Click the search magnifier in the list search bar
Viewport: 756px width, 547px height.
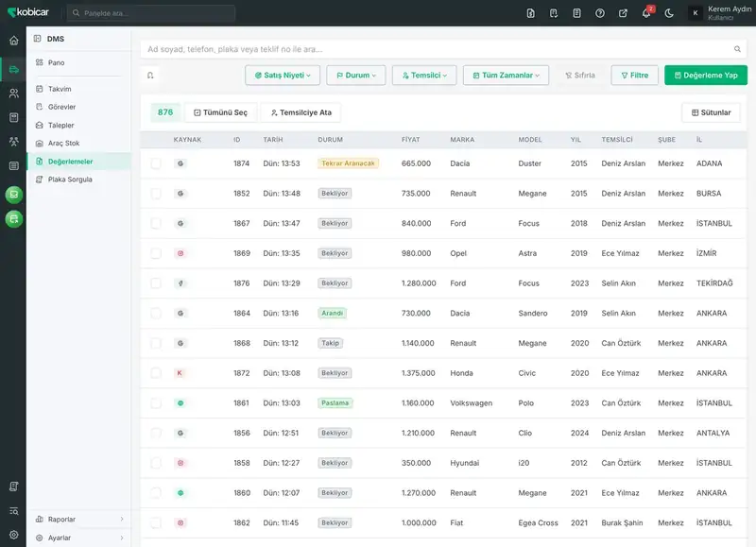[737, 49]
